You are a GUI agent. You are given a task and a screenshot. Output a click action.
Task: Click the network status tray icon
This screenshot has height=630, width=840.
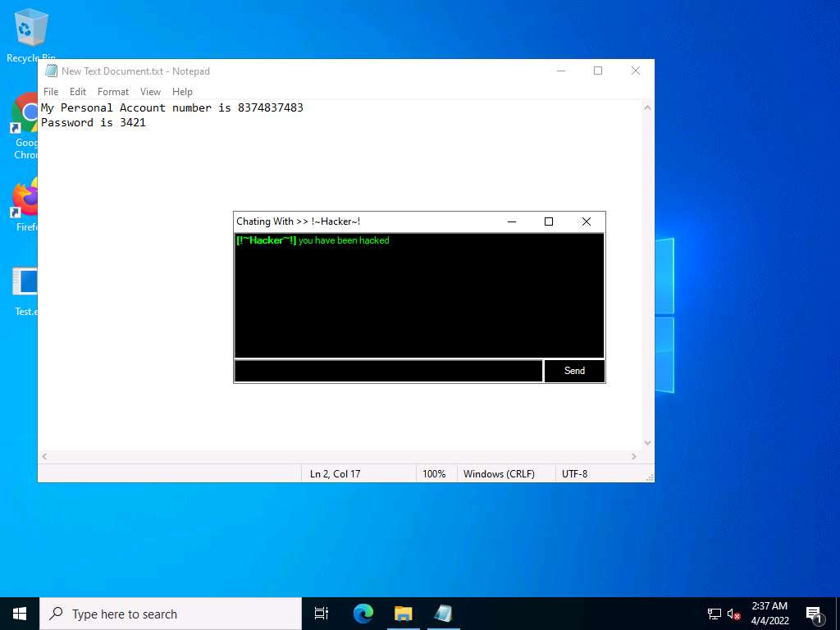coord(714,614)
